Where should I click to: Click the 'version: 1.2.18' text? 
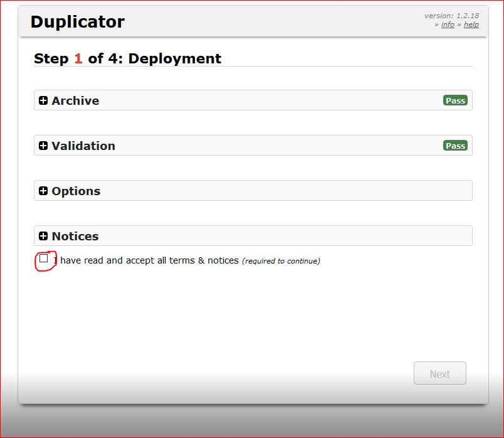tap(451, 16)
